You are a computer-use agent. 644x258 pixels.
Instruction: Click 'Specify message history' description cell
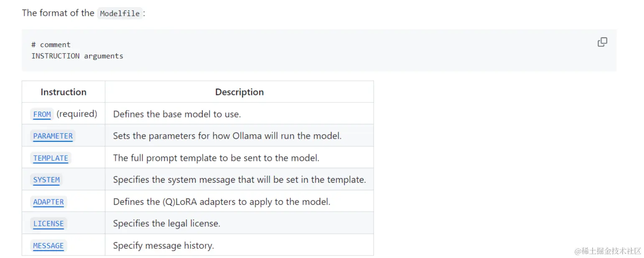pos(163,246)
